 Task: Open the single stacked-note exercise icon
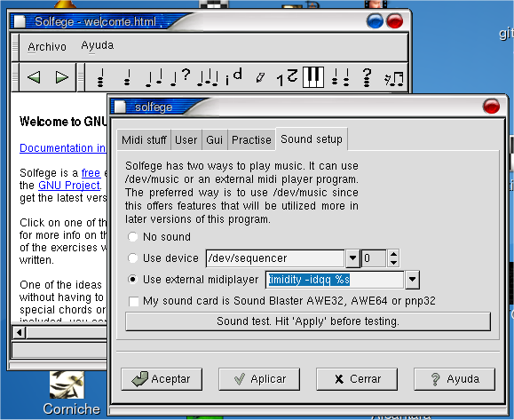pos(100,78)
